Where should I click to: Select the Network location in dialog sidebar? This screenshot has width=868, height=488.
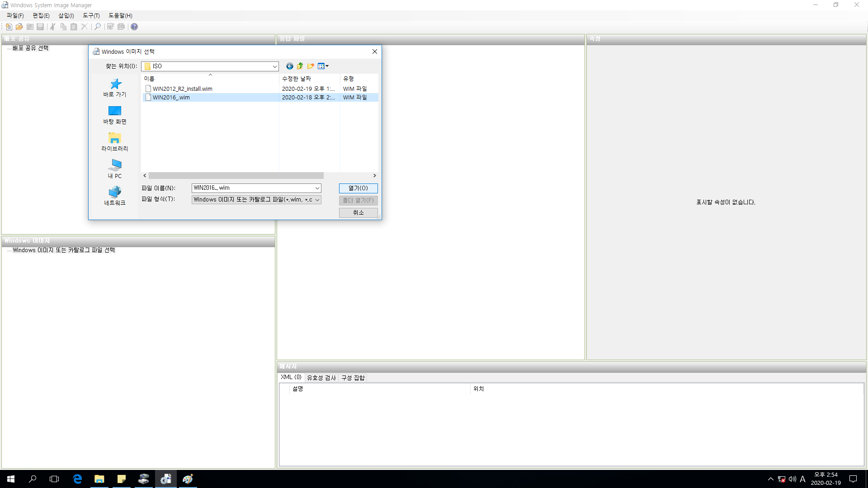(x=115, y=196)
